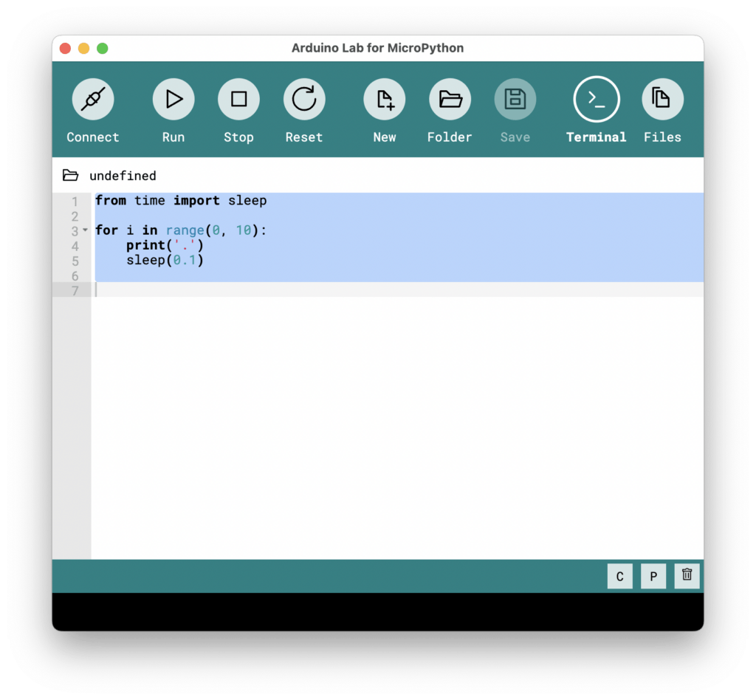Reset the connected board
The width and height of the screenshot is (756, 700).
[303, 99]
